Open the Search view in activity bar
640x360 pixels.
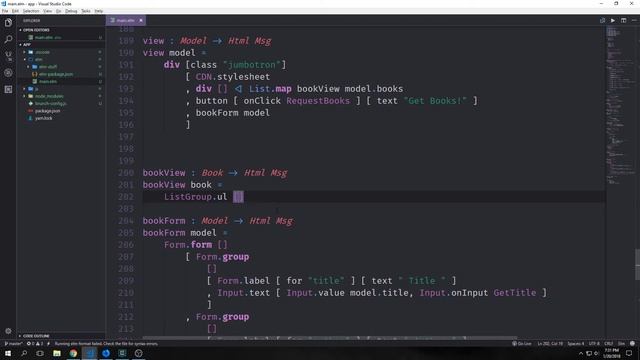(8, 40)
